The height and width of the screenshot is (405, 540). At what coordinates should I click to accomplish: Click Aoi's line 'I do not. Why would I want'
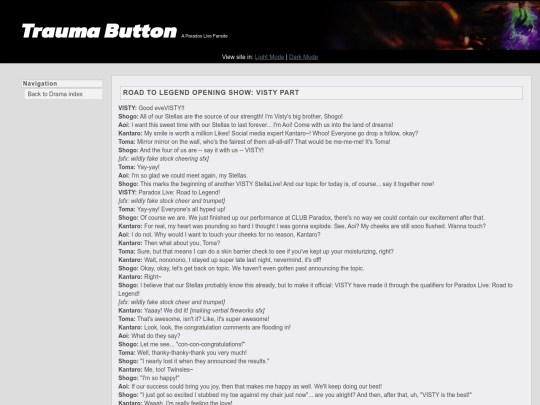coord(219,235)
